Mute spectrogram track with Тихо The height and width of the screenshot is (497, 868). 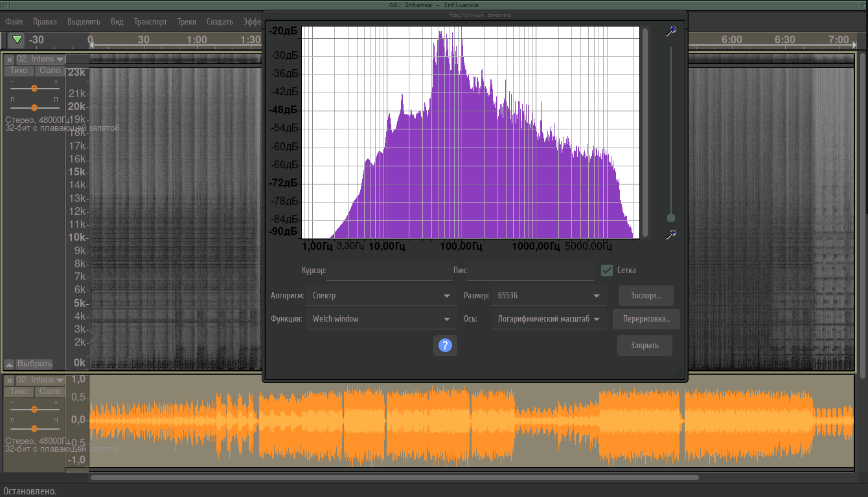tap(19, 71)
